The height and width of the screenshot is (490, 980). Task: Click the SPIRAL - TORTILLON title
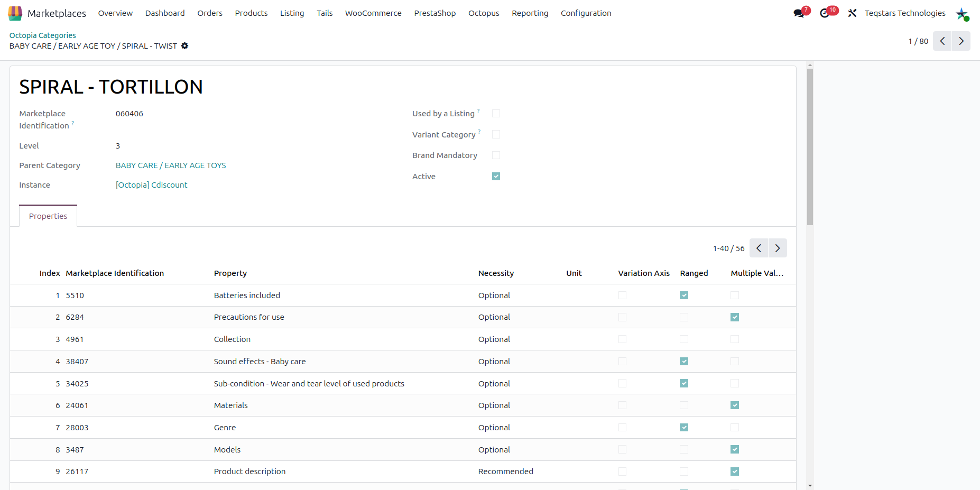(111, 87)
